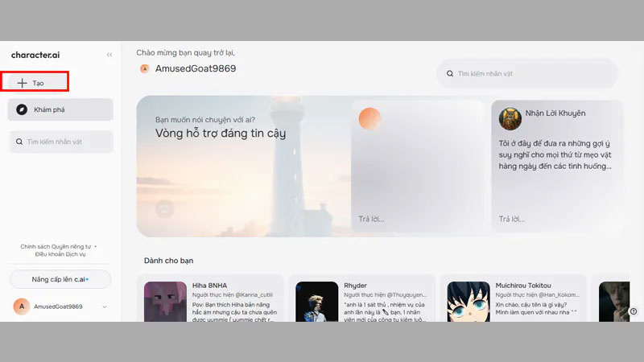The width and height of the screenshot is (644, 362).
Task: Open the Hiha BNHA character thumbnail
Action: (165, 302)
